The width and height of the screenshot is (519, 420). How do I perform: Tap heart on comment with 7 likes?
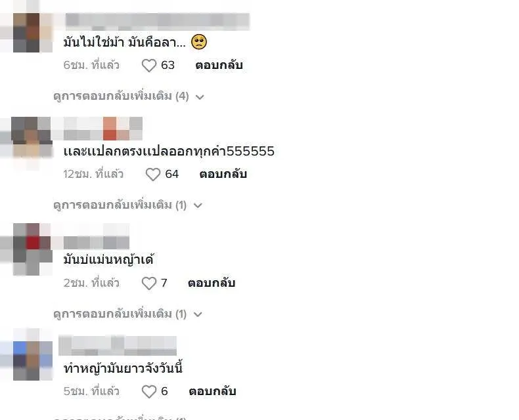pyautogui.click(x=149, y=283)
